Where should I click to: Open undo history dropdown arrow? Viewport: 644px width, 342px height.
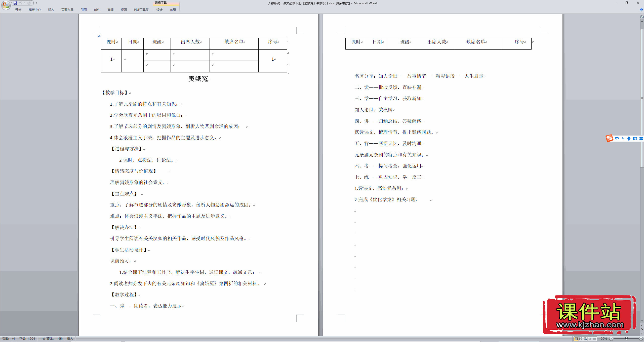25,3
